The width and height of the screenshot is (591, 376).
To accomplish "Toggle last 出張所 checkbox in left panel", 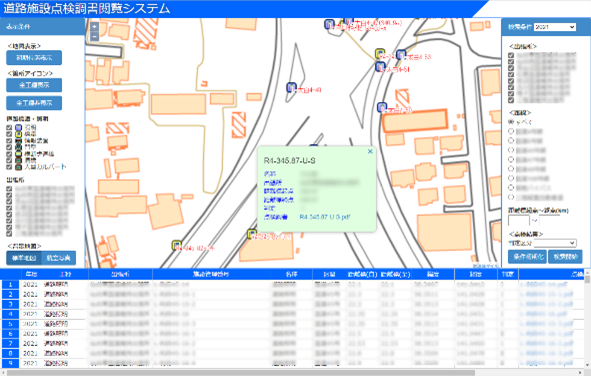I will point(9,234).
